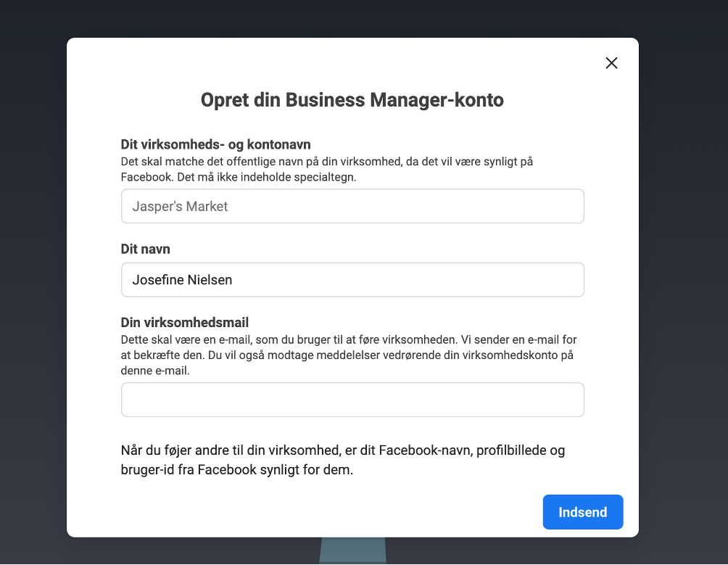The height and width of the screenshot is (565, 728).
Task: Click the empty business email field
Action: [x=352, y=400]
